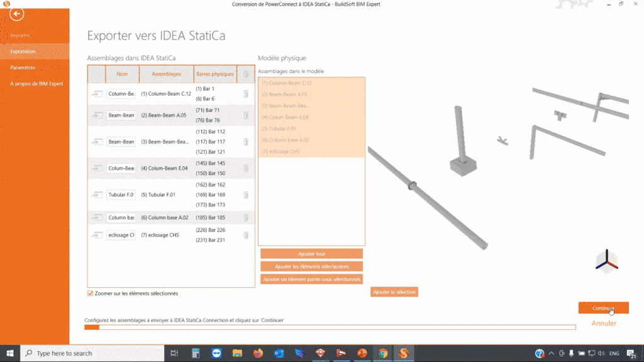Delete the Colum-Beam E.04 row via trash icon
644x362 pixels.
[246, 168]
